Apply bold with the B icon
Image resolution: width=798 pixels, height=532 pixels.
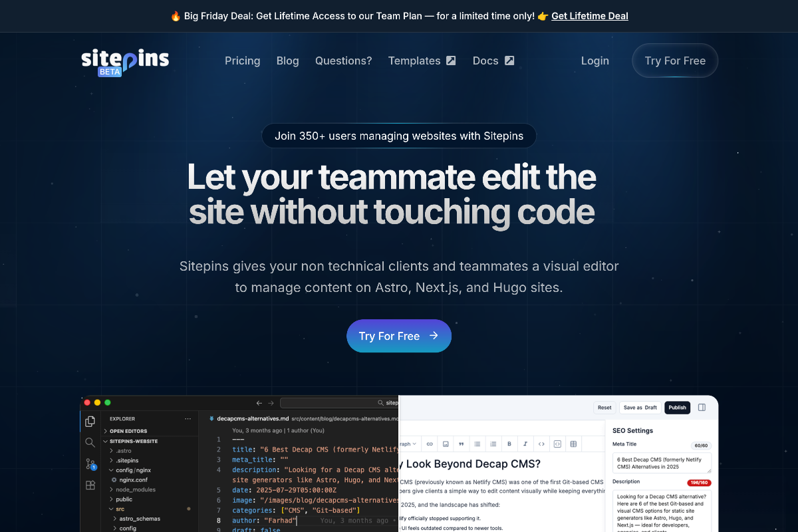coord(509,444)
